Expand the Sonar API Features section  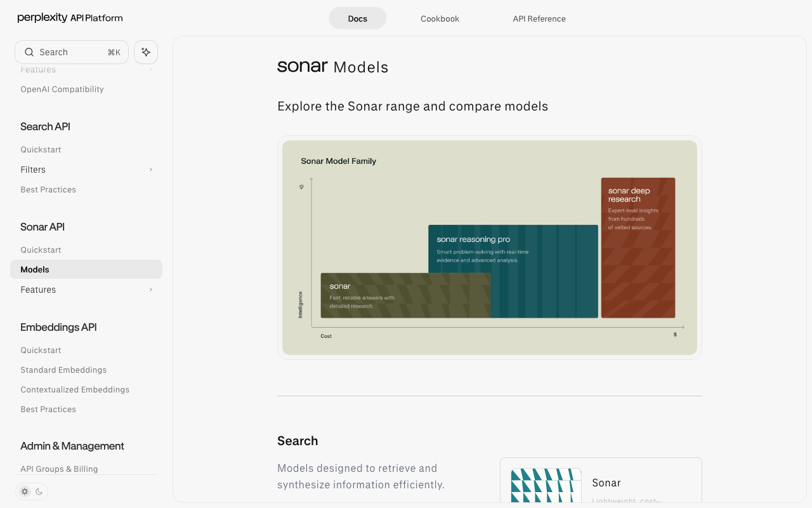[86, 290]
